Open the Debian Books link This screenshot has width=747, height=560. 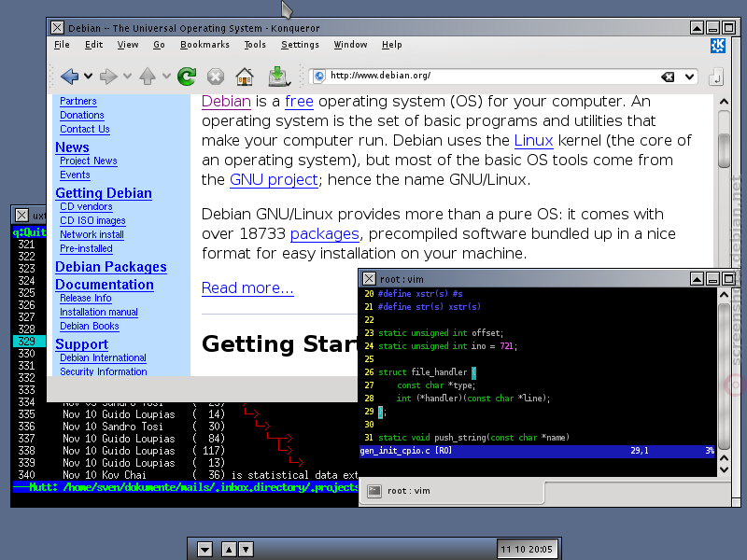pos(90,326)
